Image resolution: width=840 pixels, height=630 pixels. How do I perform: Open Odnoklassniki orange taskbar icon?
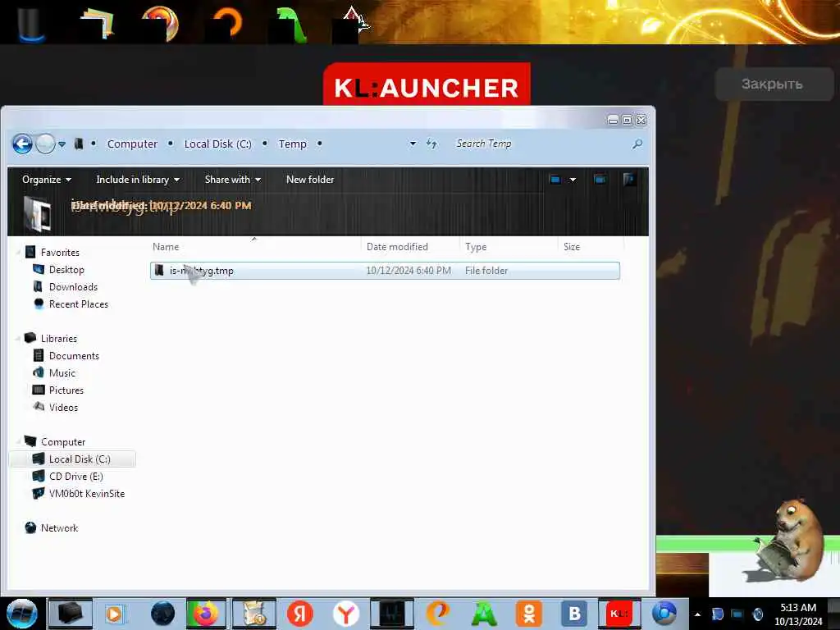coord(529,614)
